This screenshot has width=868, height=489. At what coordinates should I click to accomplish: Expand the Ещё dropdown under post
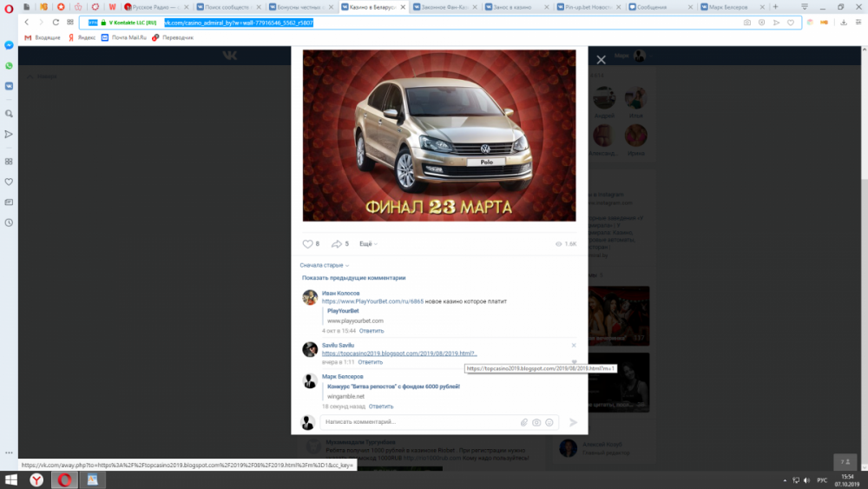[x=369, y=244]
